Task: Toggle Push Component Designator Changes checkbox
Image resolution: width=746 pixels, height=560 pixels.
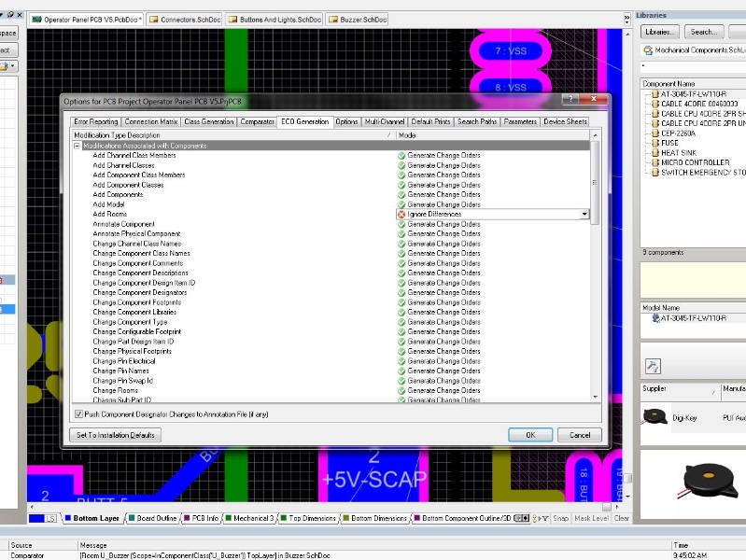Action: tap(78, 413)
